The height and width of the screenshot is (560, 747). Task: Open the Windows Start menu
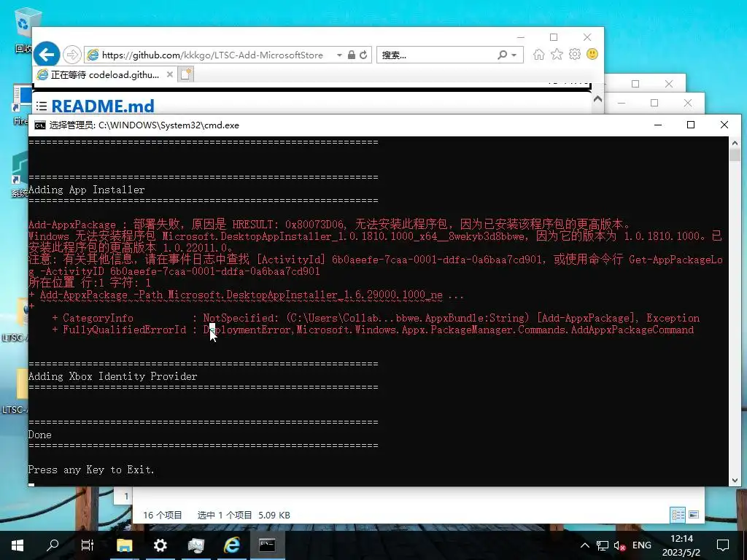pos(18,545)
